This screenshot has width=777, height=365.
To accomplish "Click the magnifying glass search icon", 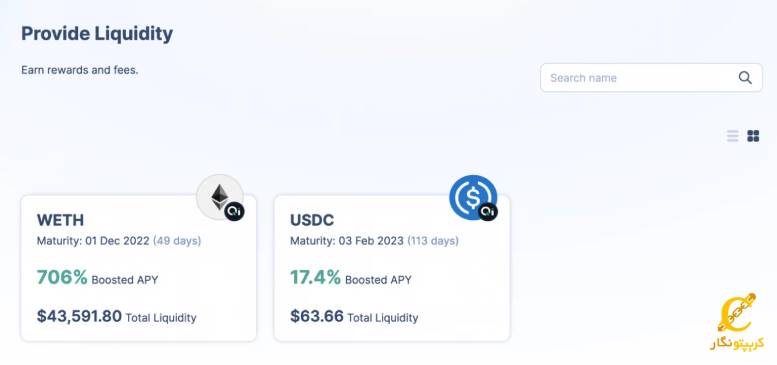I will 745,78.
